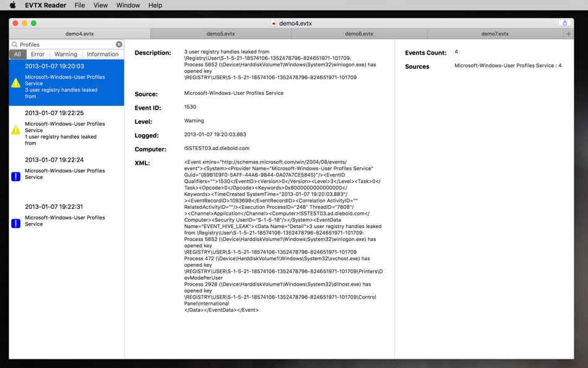Select the All filter

tap(17, 54)
